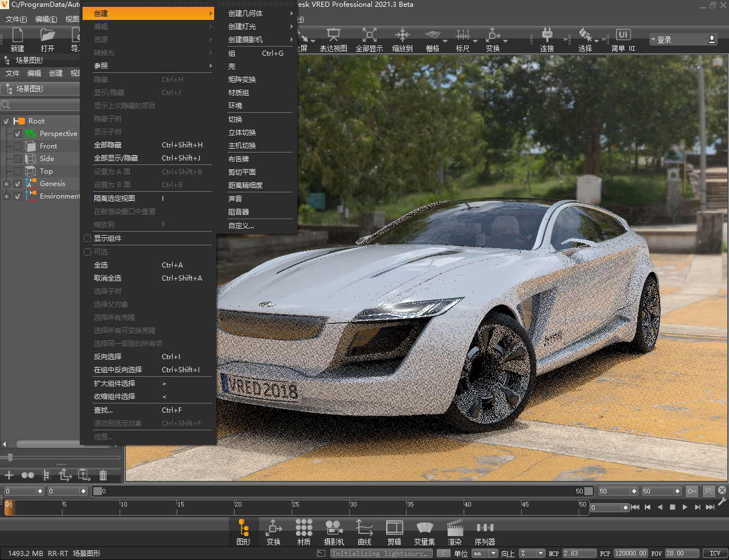Click the terminal icon in the status bar
Image resolution: width=729 pixels, height=560 pixels.
tap(321, 553)
